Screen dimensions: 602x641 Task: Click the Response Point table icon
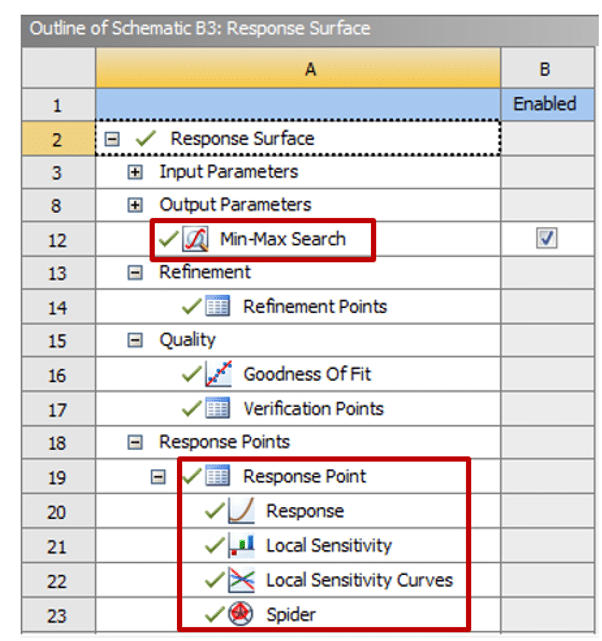pyautogui.click(x=219, y=477)
